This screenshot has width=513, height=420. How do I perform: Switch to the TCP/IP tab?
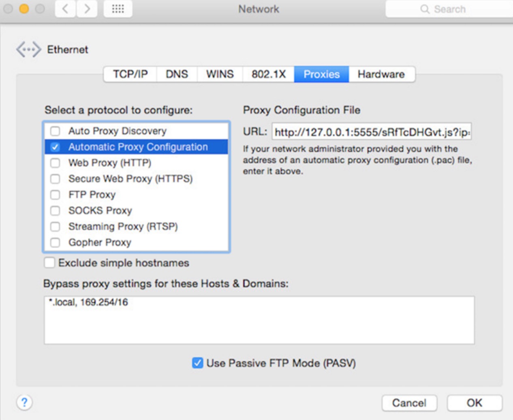point(130,74)
